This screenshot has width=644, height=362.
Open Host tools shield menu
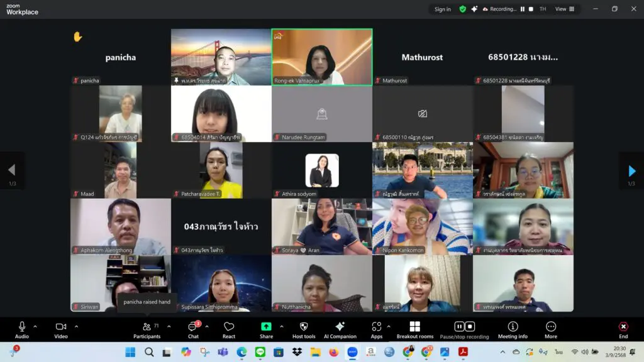(x=304, y=329)
